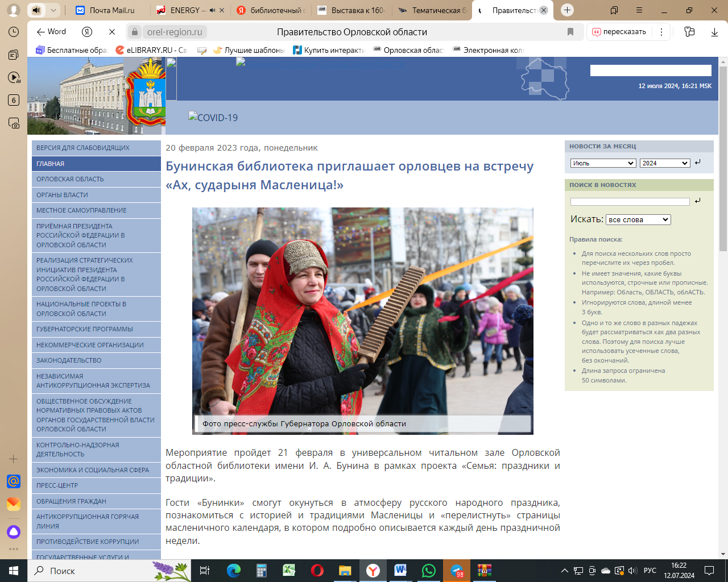Open the year dropdown showing 2024
Screen dimensions: 728x582
click(x=664, y=163)
